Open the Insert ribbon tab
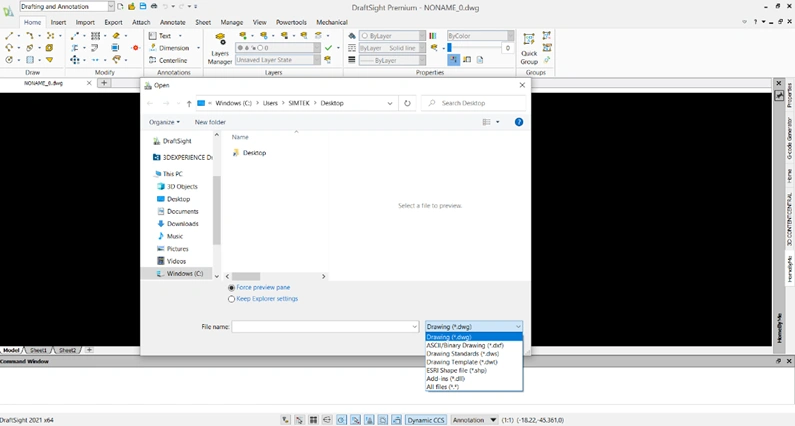 (58, 22)
